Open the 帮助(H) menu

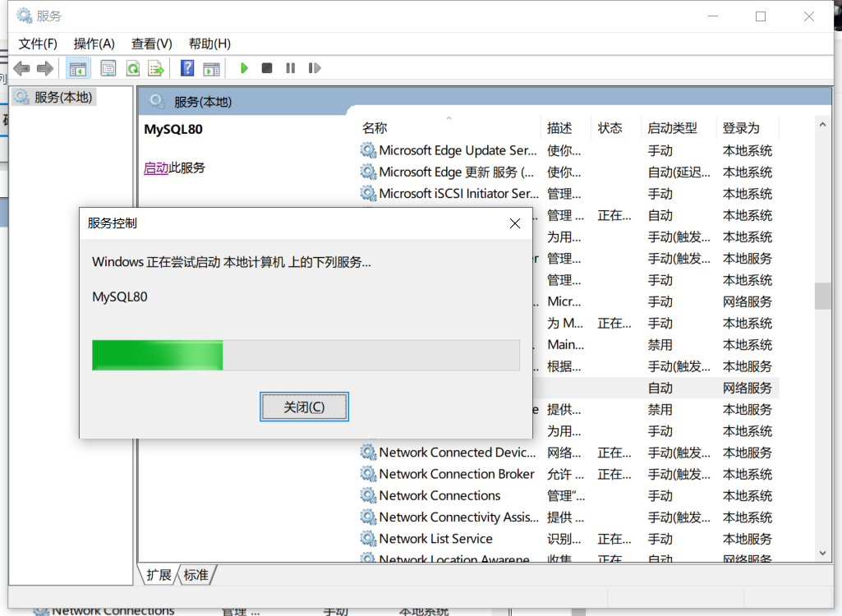(209, 44)
